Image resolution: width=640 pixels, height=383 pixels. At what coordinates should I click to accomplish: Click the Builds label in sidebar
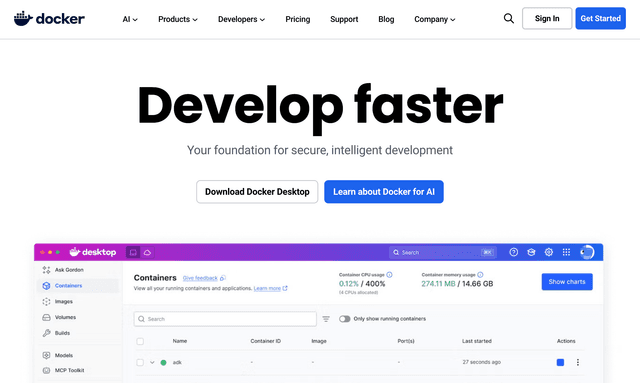tap(62, 333)
